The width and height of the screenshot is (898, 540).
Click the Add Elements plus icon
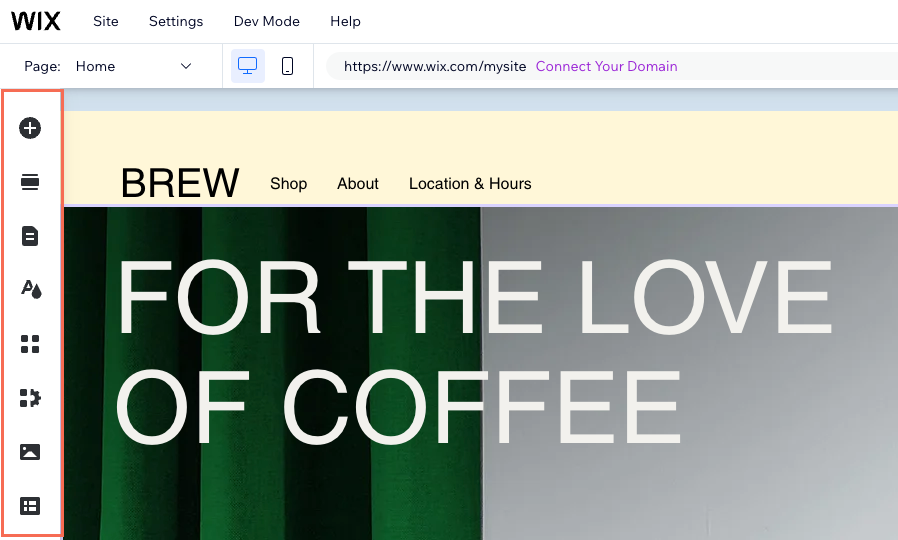(x=30, y=128)
